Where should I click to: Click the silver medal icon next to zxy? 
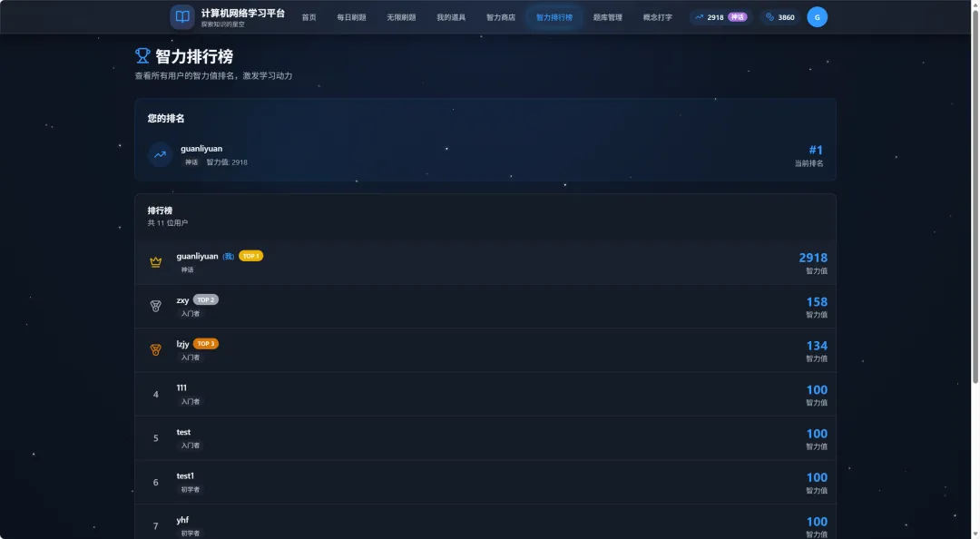(x=156, y=307)
